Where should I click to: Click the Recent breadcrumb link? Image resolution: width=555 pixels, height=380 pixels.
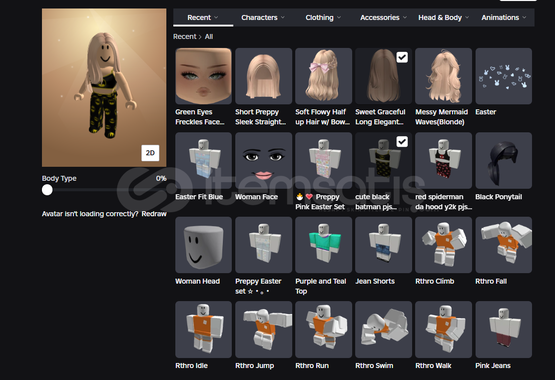[x=184, y=36]
